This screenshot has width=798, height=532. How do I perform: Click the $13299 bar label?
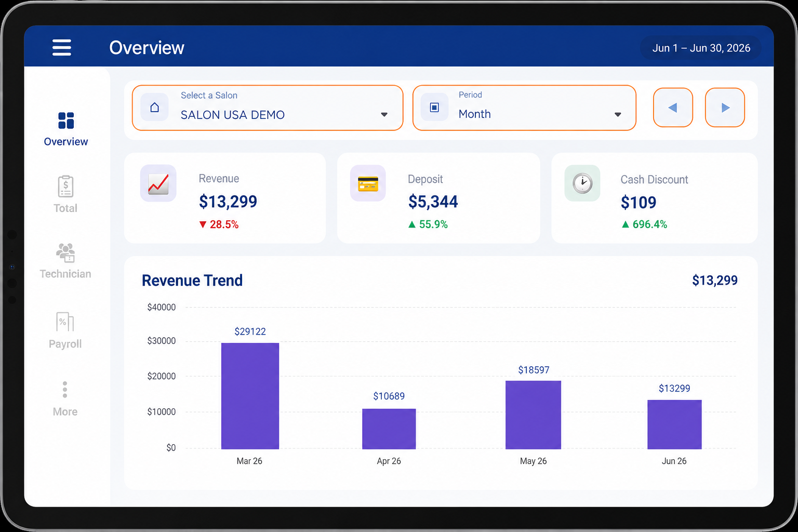click(674, 389)
